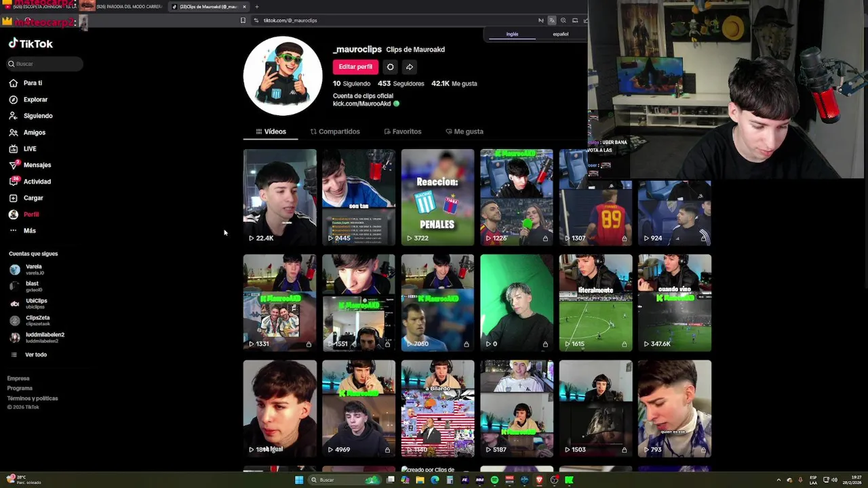This screenshot has height=488, width=868.
Task: Open Mensajes inbox
Action: pyautogui.click(x=30, y=165)
